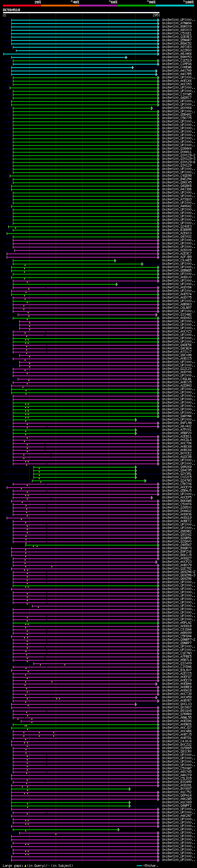Select hit UniRef100_A9SVX3

(x=177, y=30)
